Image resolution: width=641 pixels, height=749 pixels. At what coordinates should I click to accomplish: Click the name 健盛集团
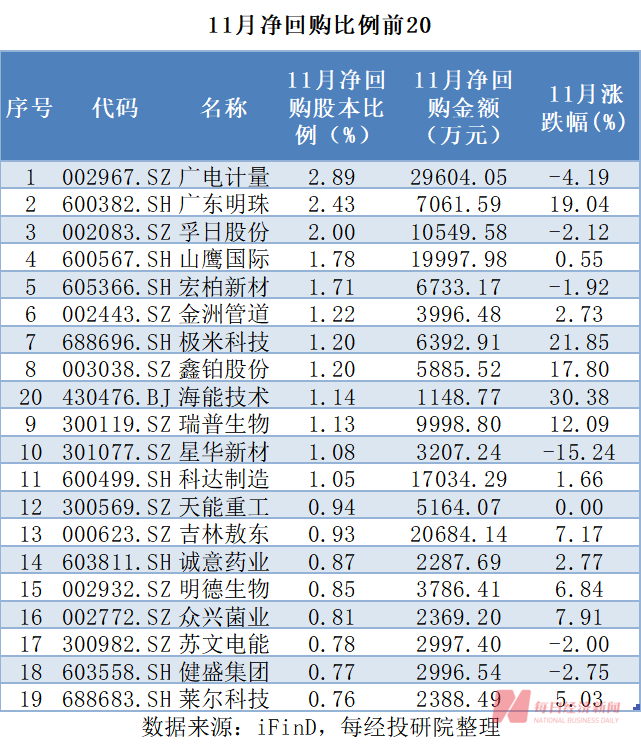pos(224,672)
